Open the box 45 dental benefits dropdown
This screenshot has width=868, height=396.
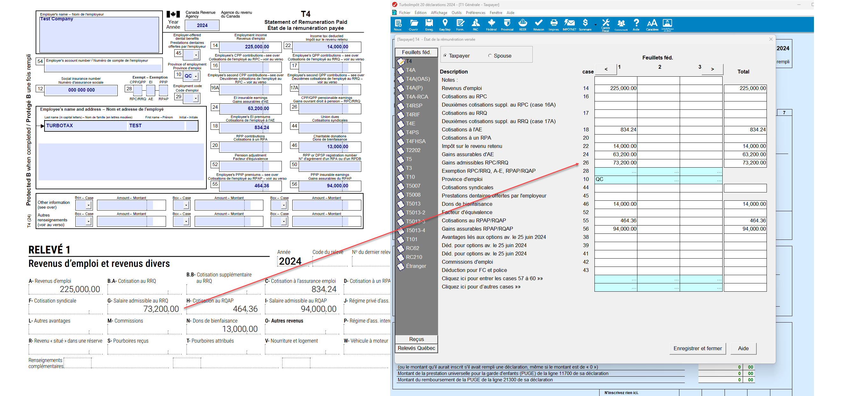pyautogui.click(x=196, y=55)
